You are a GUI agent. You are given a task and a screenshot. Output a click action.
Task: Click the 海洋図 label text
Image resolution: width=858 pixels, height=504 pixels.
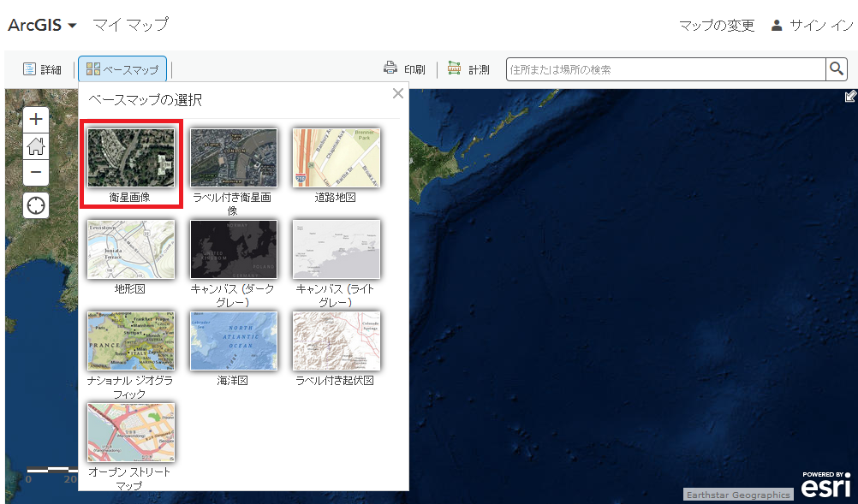click(x=233, y=381)
